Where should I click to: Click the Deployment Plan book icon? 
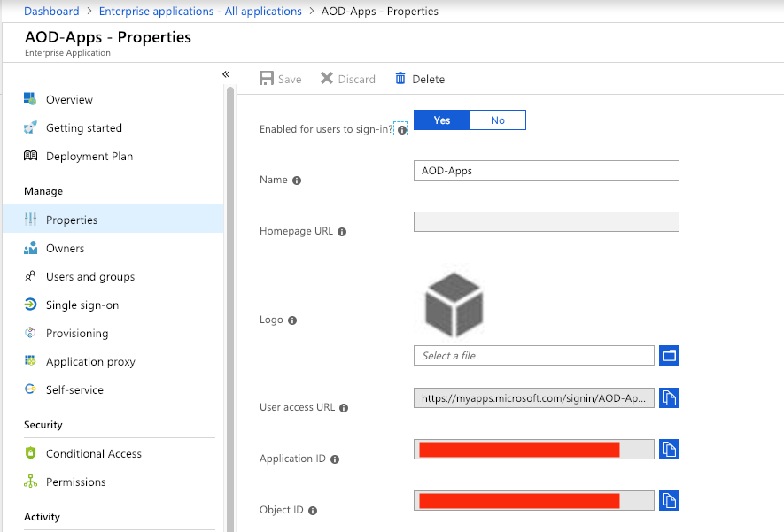[x=30, y=156]
